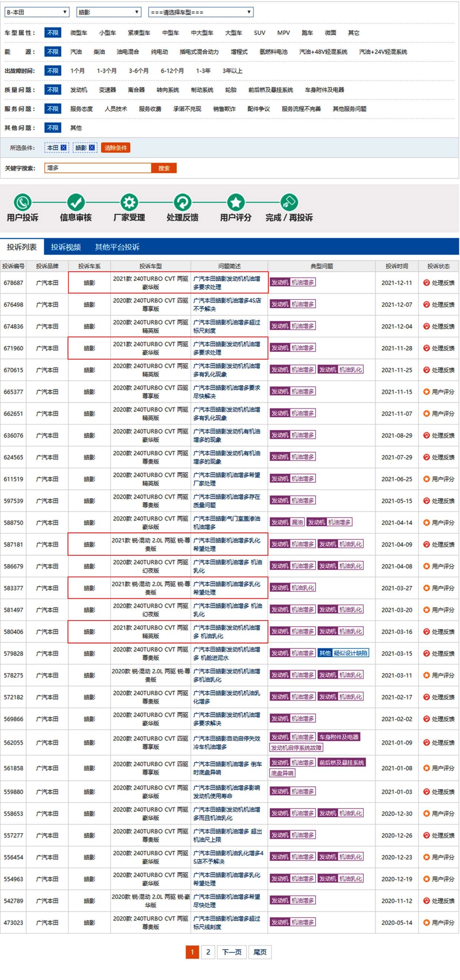Open the 皓影 series dropdown
460x980 pixels.
pos(109,12)
